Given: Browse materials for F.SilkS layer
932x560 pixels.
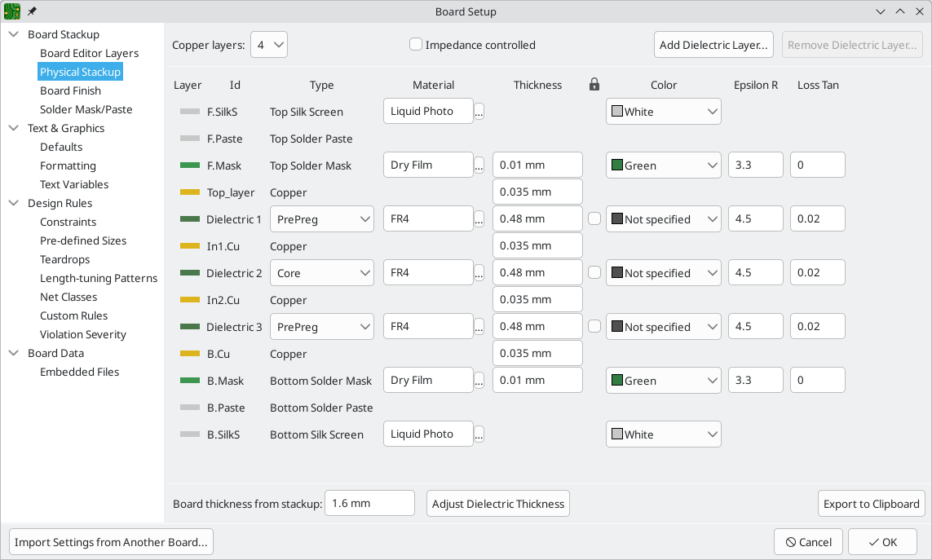Looking at the screenshot, I should tap(479, 112).
